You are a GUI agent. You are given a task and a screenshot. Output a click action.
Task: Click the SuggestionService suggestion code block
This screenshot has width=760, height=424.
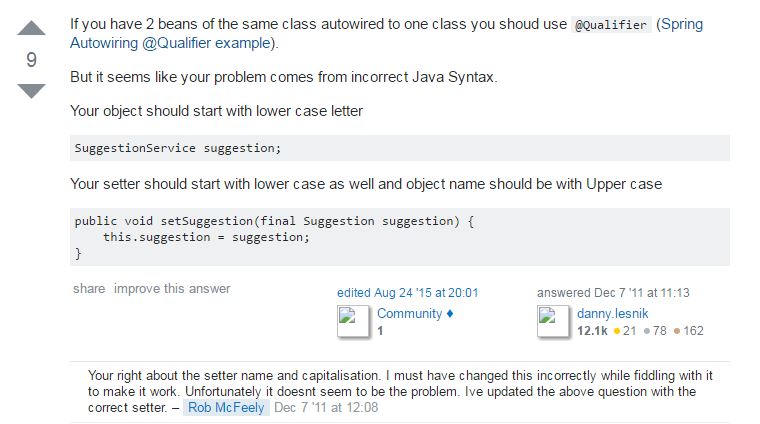click(400, 148)
